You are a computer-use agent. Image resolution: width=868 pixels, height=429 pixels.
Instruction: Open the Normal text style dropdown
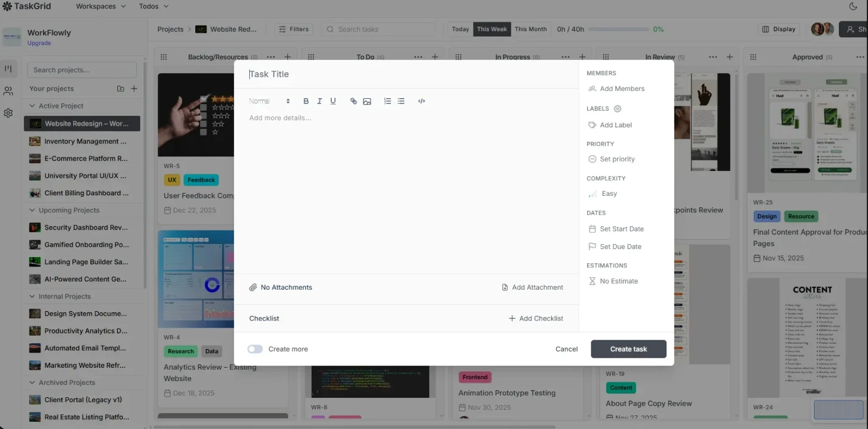coord(269,101)
